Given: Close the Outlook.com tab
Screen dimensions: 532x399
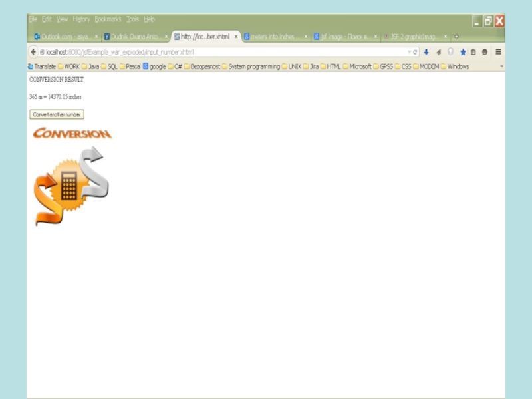Looking at the screenshot, I should (x=96, y=37).
